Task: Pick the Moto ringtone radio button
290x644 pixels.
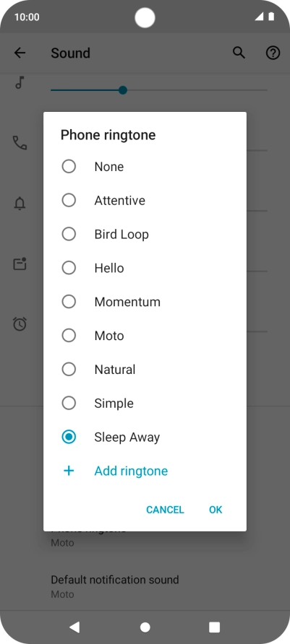Action: coord(69,336)
